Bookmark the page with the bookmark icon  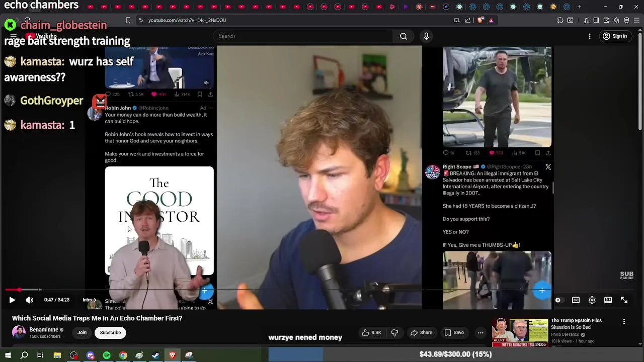coord(128,20)
